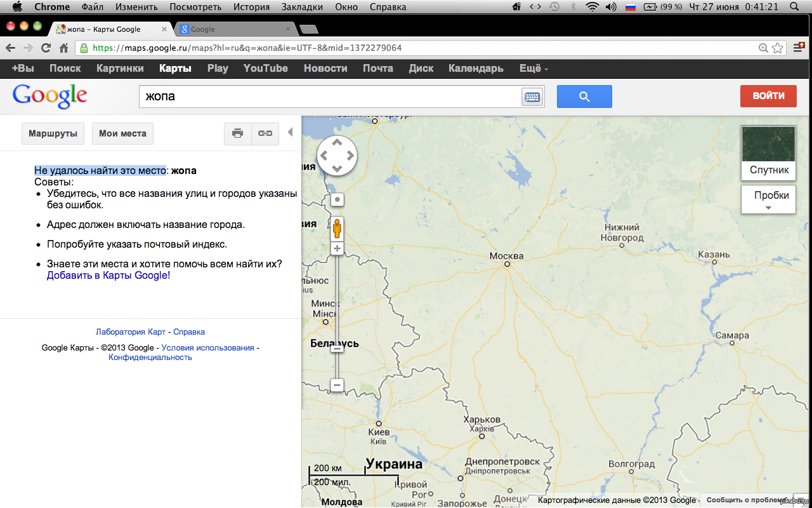The height and width of the screenshot is (508, 812).
Task: Click the Google logo
Action: coord(49,97)
